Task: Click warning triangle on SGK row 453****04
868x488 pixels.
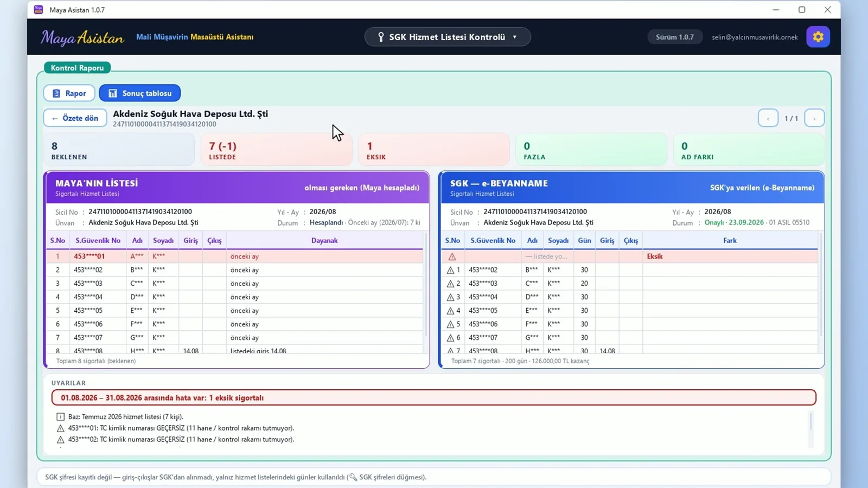Action: [450, 297]
